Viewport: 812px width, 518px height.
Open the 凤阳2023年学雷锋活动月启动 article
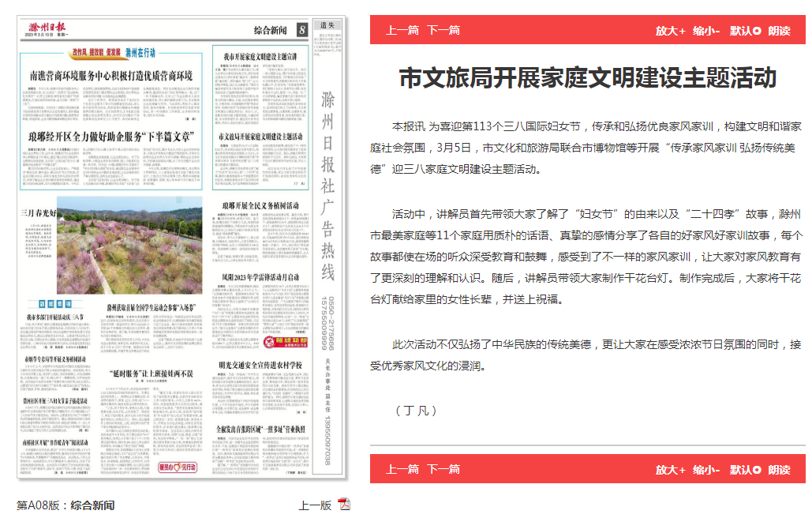[260, 278]
